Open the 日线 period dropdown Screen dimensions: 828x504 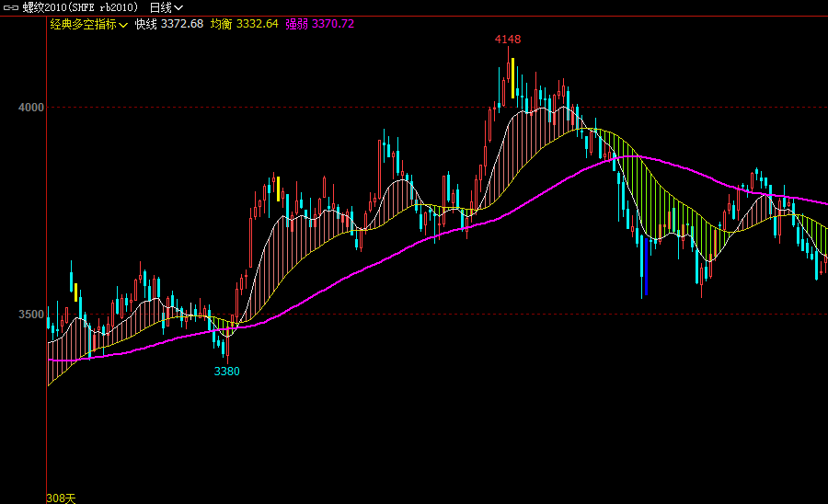click(167, 8)
